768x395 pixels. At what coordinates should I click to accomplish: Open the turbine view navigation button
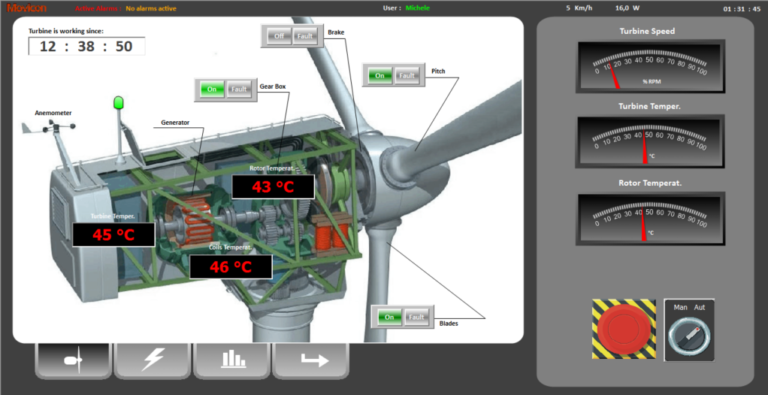click(x=73, y=361)
